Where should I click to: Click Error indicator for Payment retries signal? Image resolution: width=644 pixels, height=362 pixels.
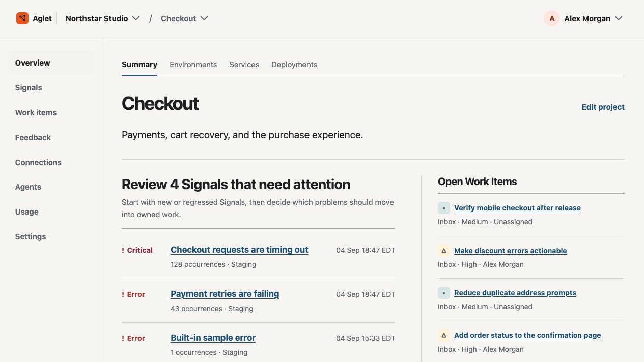(x=133, y=294)
